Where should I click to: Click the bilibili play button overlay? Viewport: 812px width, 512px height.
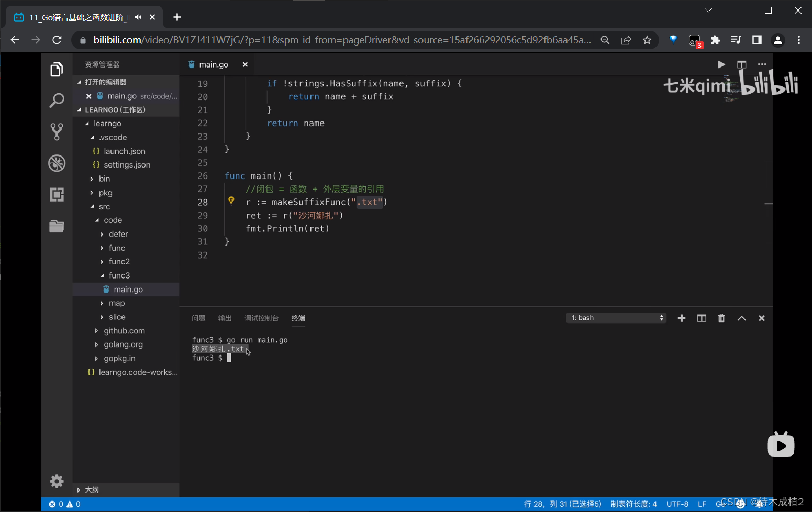click(x=781, y=445)
